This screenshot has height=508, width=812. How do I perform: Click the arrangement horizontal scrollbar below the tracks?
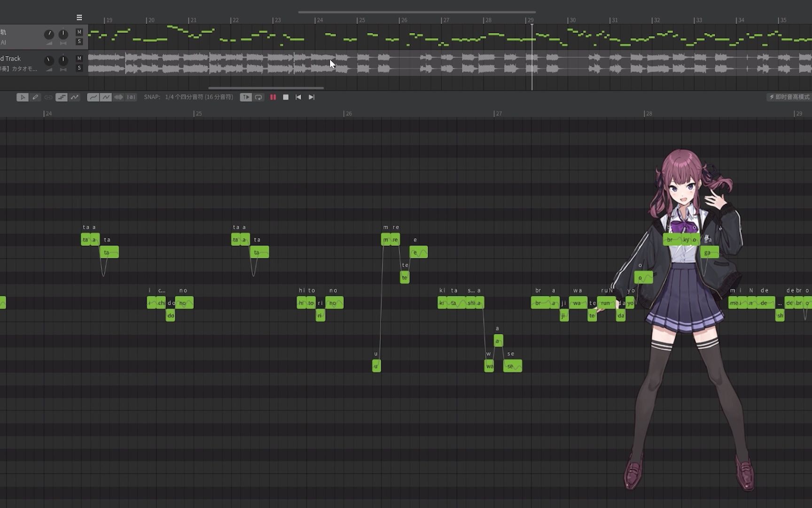pyautogui.click(x=266, y=88)
